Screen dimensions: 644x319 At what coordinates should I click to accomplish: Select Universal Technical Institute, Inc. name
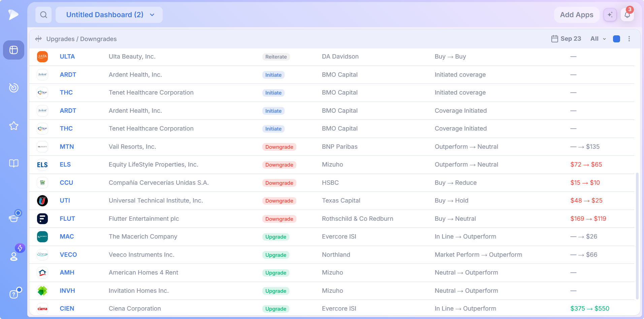[x=156, y=201]
